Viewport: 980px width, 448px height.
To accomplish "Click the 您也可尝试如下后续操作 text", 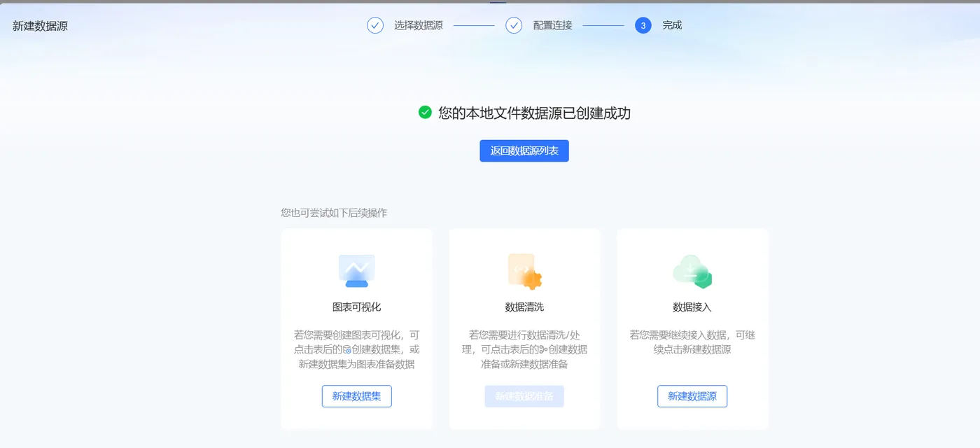I will pos(334,213).
